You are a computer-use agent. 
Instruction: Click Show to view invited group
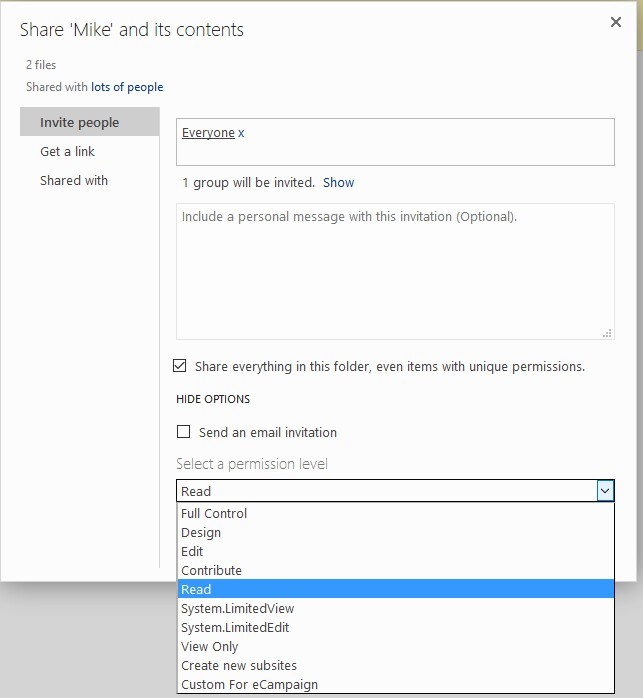point(338,183)
